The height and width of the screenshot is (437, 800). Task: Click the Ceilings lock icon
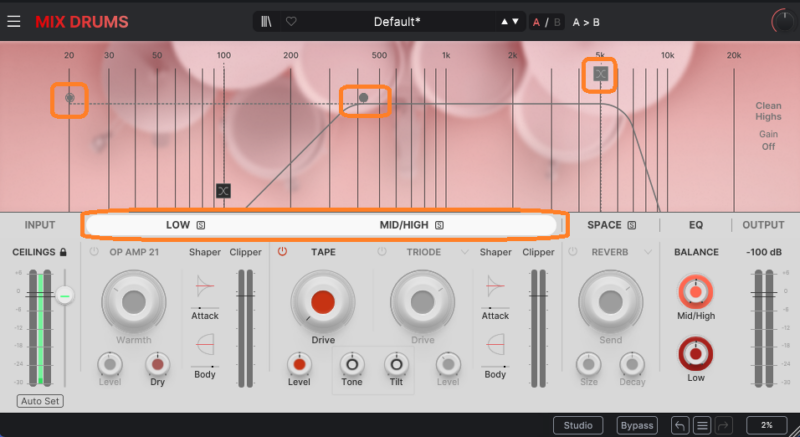(x=63, y=253)
